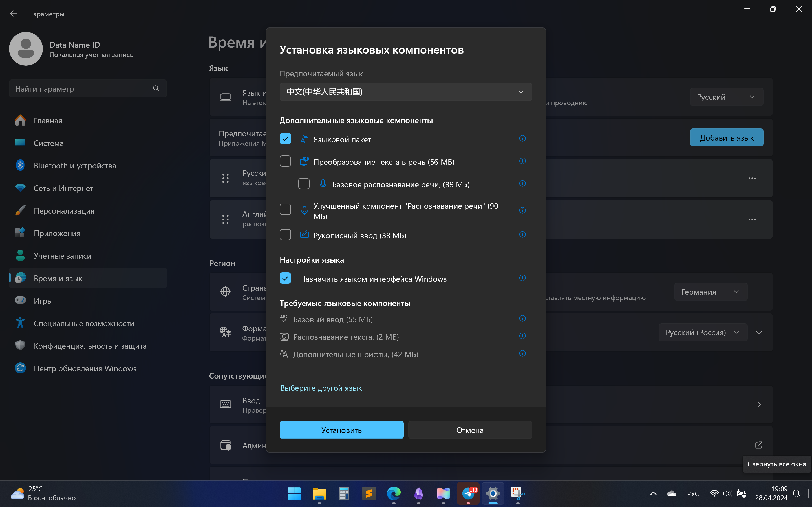Click info icon next to Языковой пакет
Image resolution: width=812 pixels, height=507 pixels.
(x=522, y=139)
